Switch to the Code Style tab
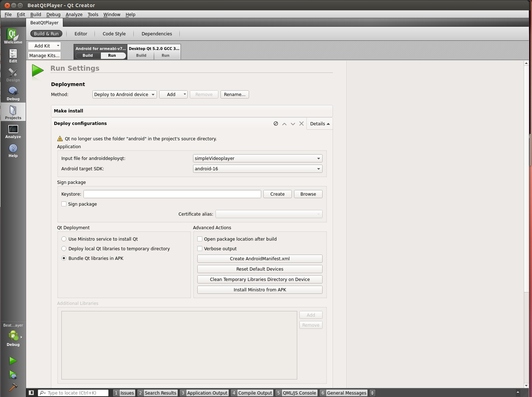The width and height of the screenshot is (532, 397). [114, 34]
